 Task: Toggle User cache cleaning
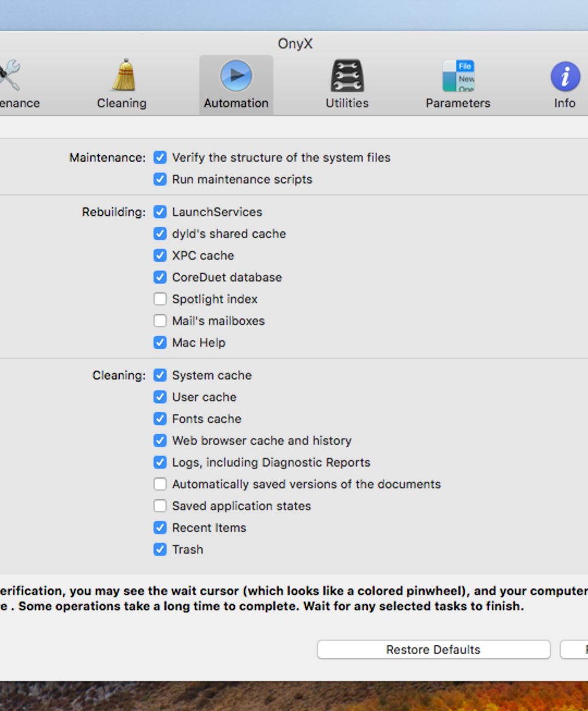click(x=160, y=397)
